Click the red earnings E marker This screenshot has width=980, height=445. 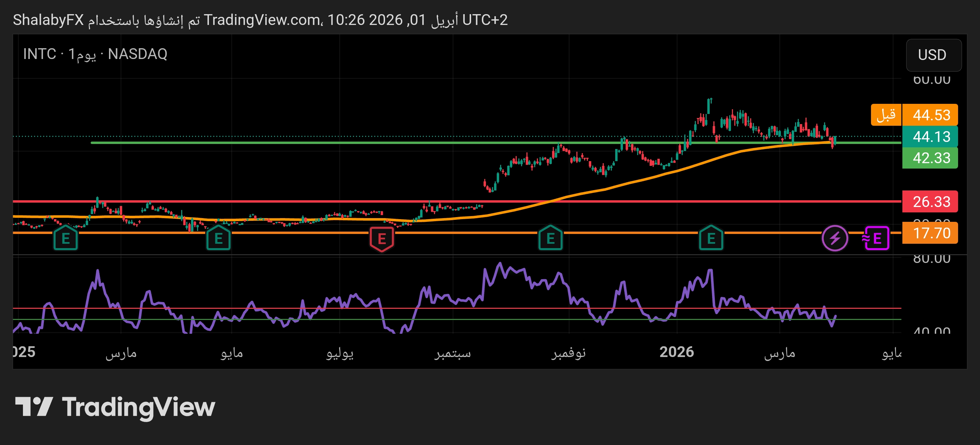[382, 239]
